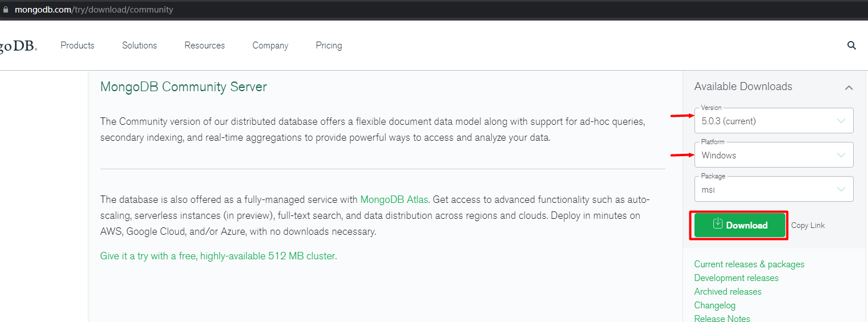The image size is (868, 322).
Task: Click the lock icon in address bar
Action: click(x=6, y=10)
